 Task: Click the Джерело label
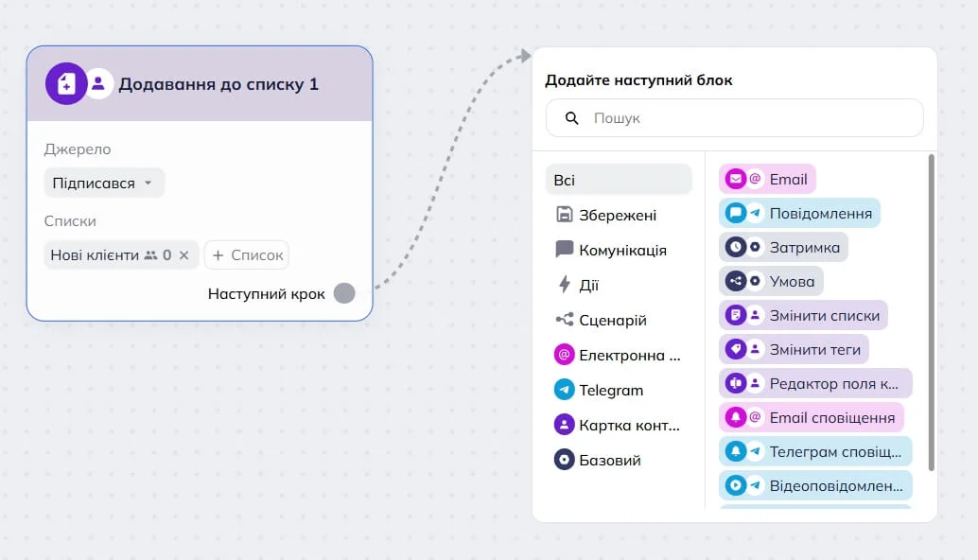[x=78, y=149]
